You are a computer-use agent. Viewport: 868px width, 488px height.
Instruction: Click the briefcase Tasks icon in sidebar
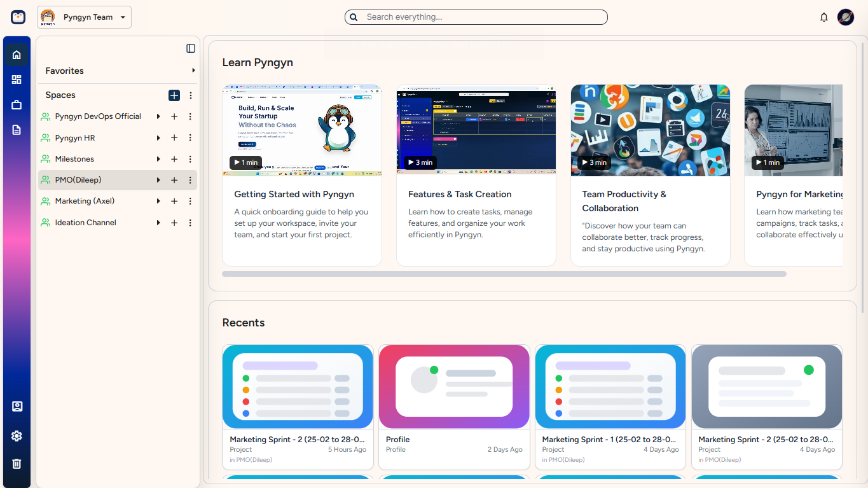(17, 104)
